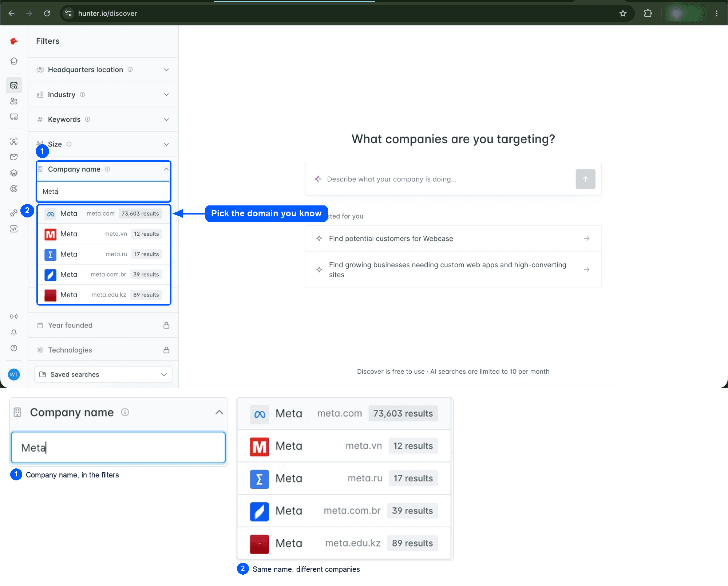Open the browser extensions puzzle icon
The width and height of the screenshot is (728, 586).
(648, 13)
